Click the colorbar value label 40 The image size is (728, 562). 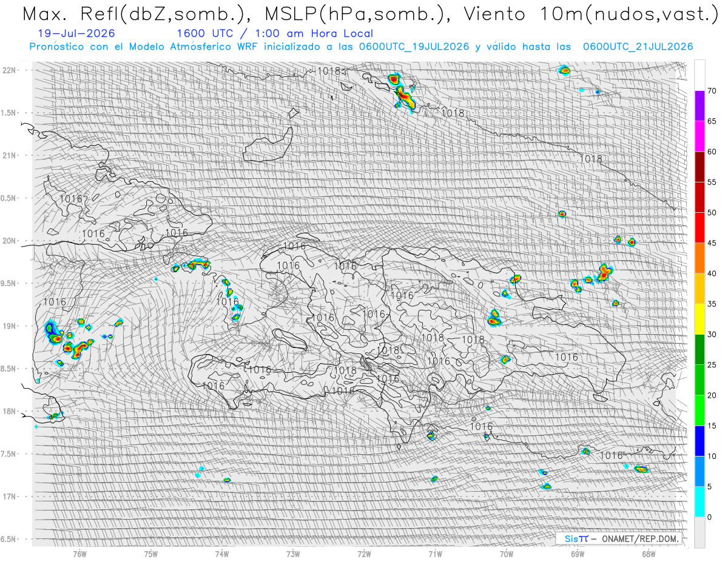coord(712,273)
